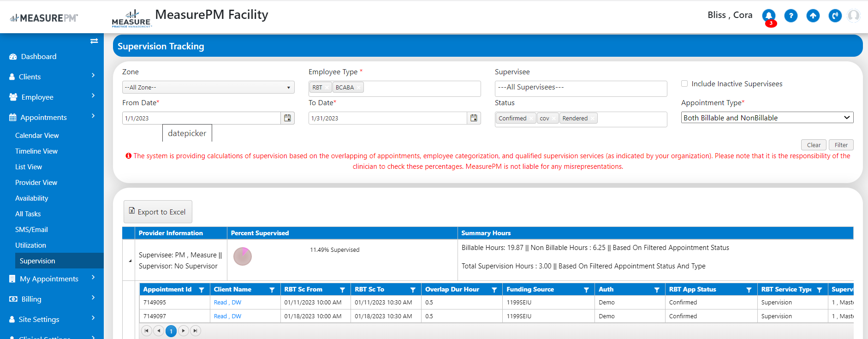Filter the Overlap Dur Hour column
868x339 pixels.
(494, 290)
